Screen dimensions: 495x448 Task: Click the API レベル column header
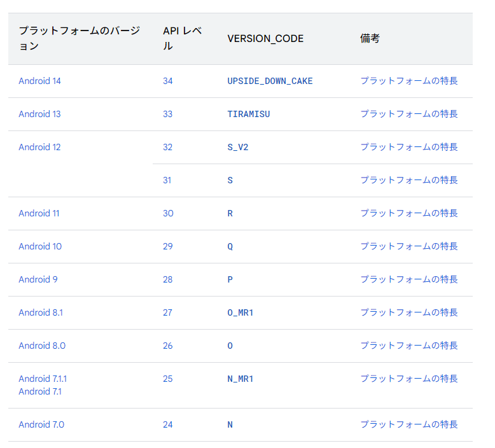(183, 39)
